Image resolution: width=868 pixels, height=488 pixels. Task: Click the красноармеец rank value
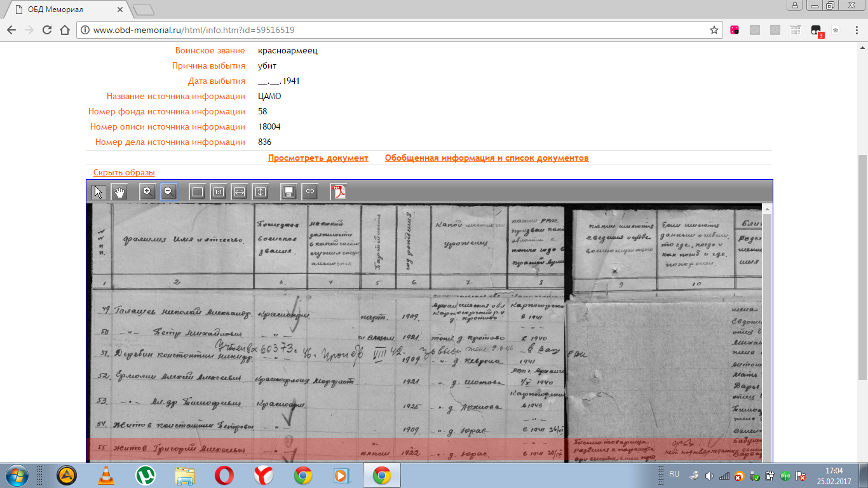[x=288, y=51]
